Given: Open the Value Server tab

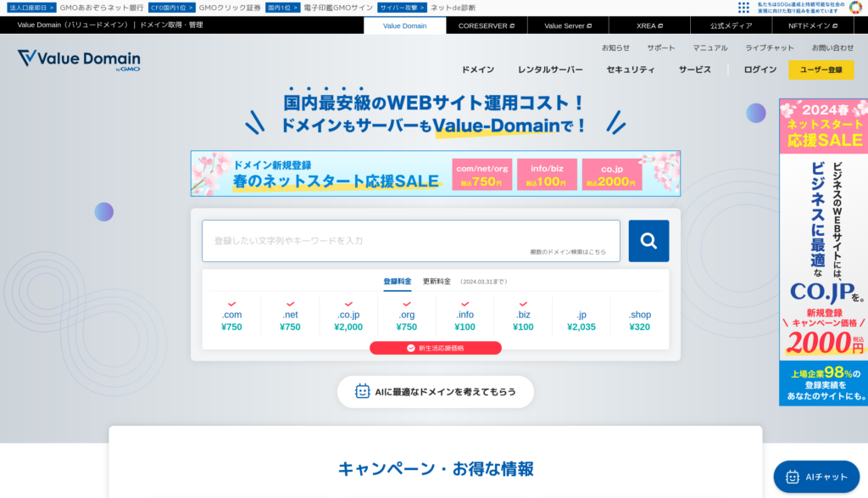Looking at the screenshot, I should pos(568,25).
